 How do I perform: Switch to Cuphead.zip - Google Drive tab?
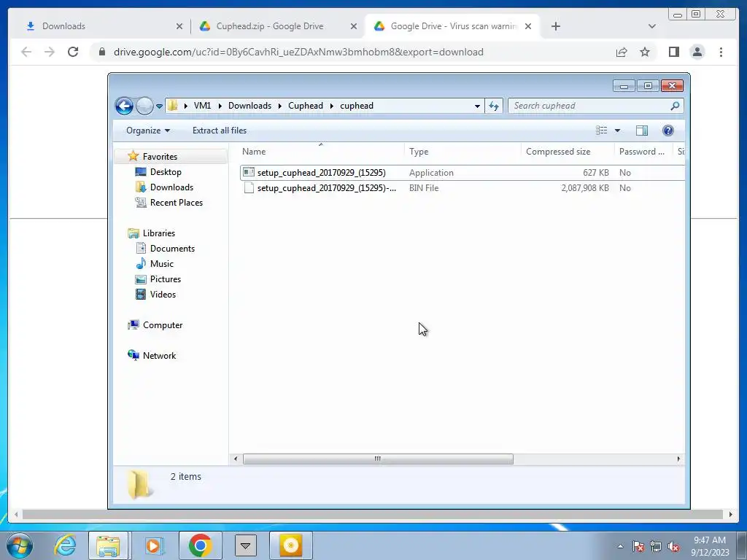[x=270, y=26]
